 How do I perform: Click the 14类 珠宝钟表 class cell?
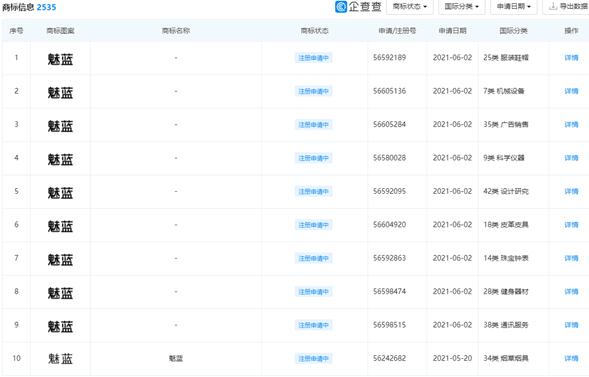[x=506, y=258]
